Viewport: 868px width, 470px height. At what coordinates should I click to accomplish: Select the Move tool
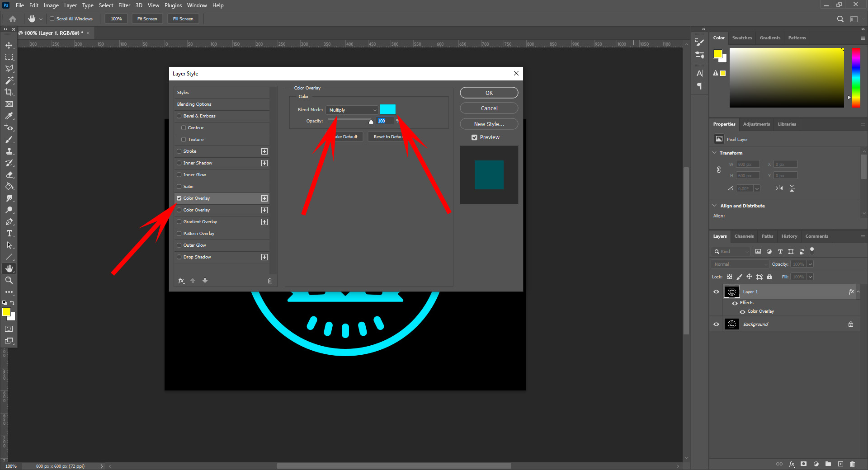[9, 45]
